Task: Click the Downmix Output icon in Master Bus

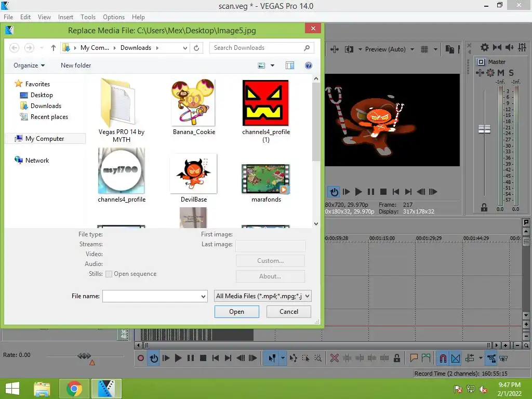Action: coord(497,47)
